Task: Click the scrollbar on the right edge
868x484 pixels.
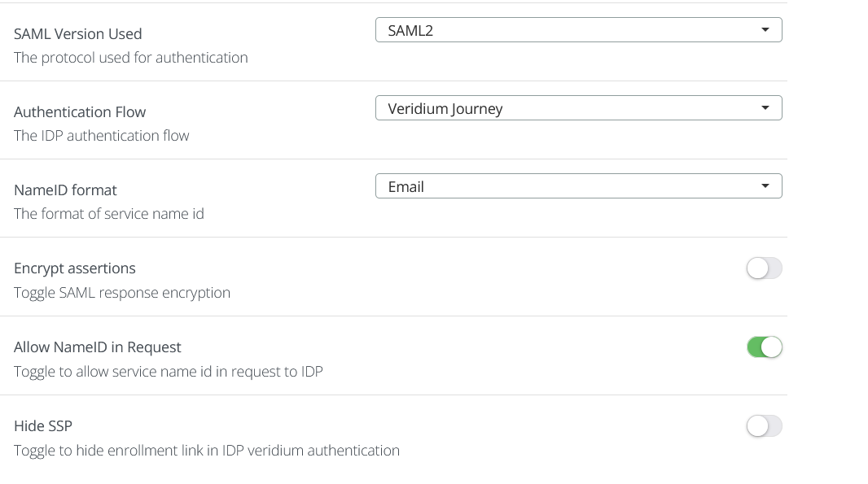Action: coord(862,244)
